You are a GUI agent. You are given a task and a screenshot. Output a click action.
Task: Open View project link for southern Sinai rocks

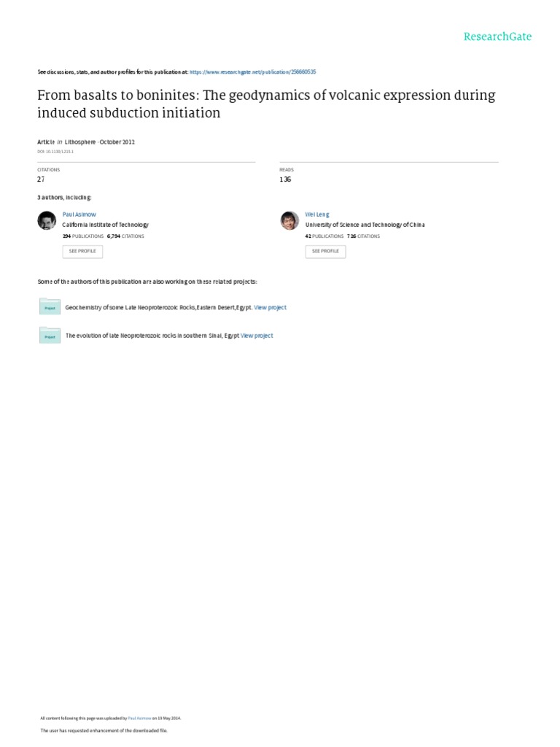(257, 336)
